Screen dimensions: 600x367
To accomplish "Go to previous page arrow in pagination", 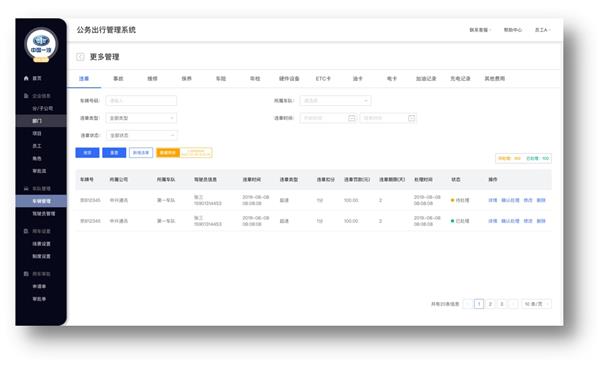I will [468, 304].
